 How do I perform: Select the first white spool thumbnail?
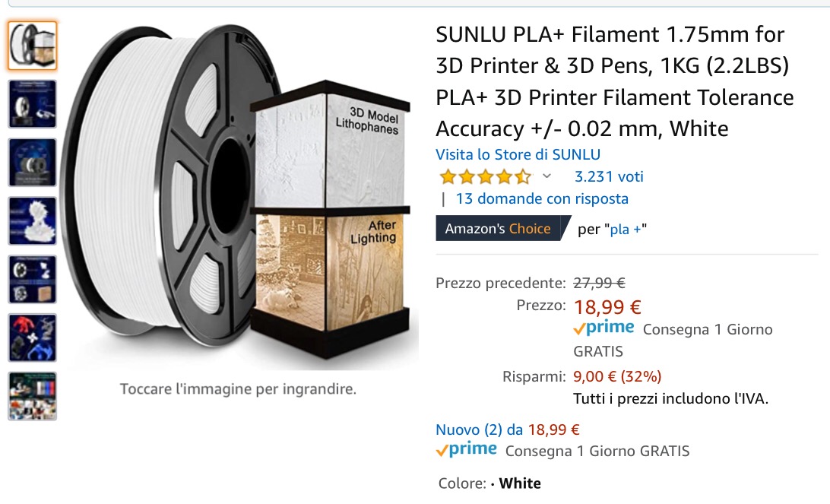32,46
